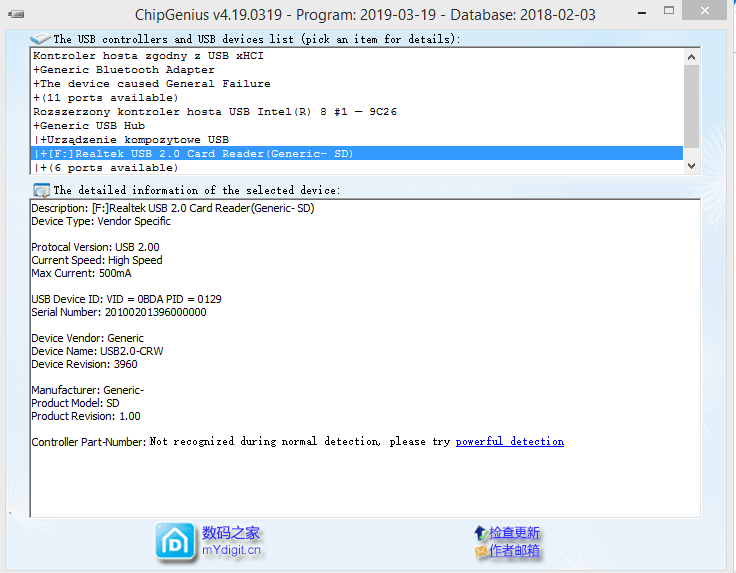This screenshot has width=736, height=573.
Task: Click Device Name: USB2.0-CRW line
Action: point(97,351)
